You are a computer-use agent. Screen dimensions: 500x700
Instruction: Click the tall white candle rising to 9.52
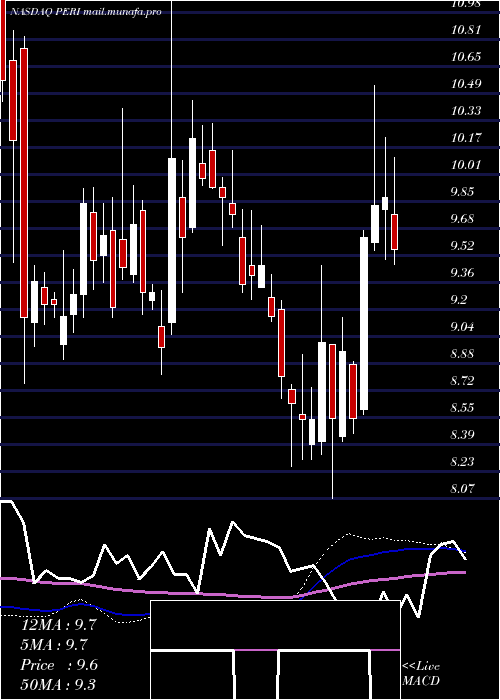tap(364, 323)
